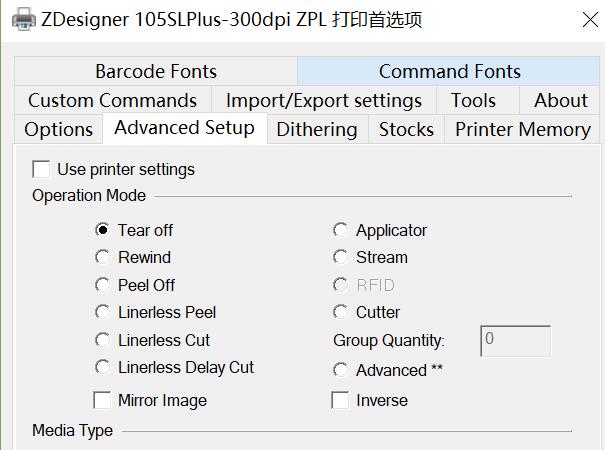This screenshot has width=605, height=450.
Task: Open the Printer Memory tab
Action: [522, 129]
